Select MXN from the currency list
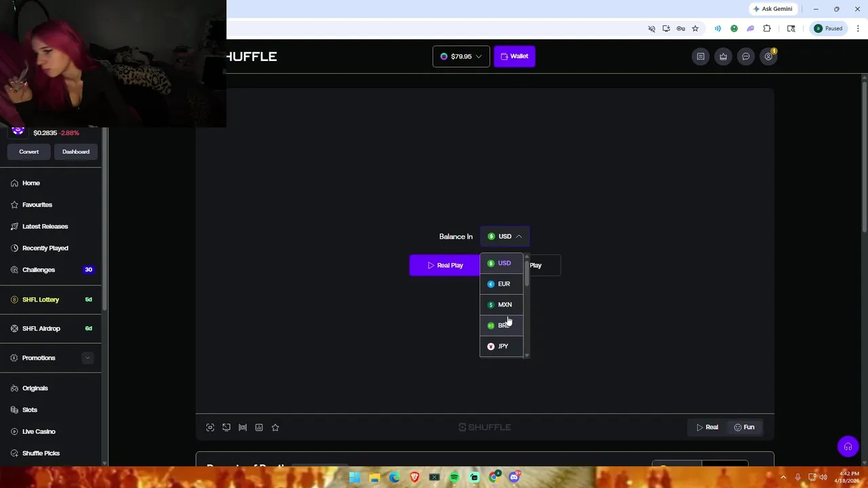Viewport: 868px width, 488px height. pyautogui.click(x=502, y=305)
